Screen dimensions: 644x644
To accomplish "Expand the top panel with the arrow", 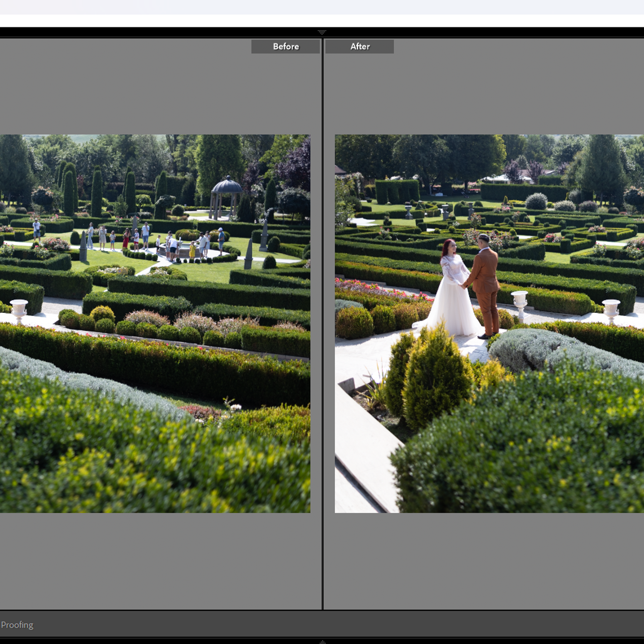I will (322, 32).
